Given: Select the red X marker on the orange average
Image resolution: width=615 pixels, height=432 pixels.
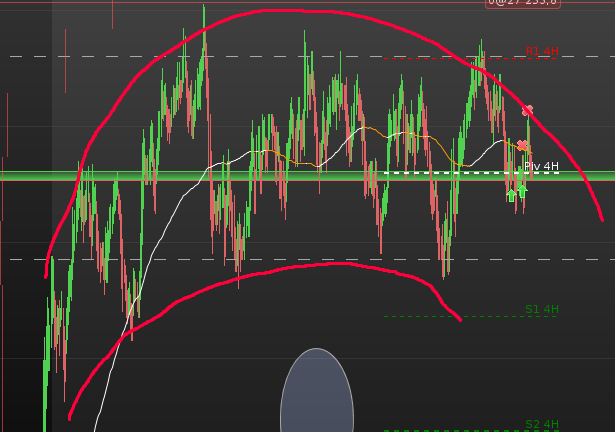Looking at the screenshot, I should (522, 146).
